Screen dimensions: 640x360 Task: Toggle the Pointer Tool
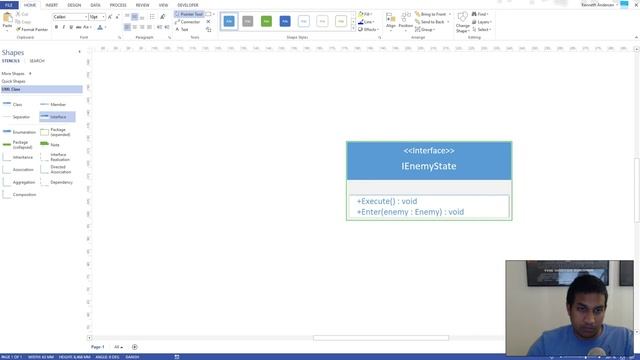click(189, 14)
